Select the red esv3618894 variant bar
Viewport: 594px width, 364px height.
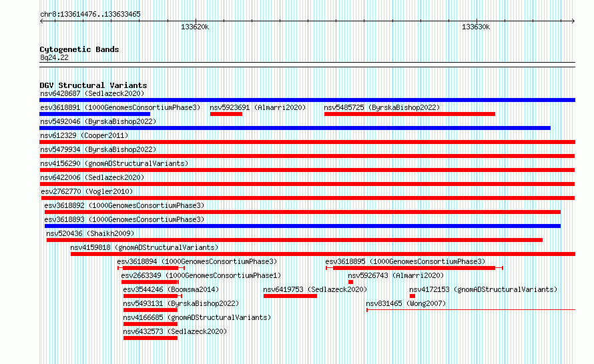point(151,268)
